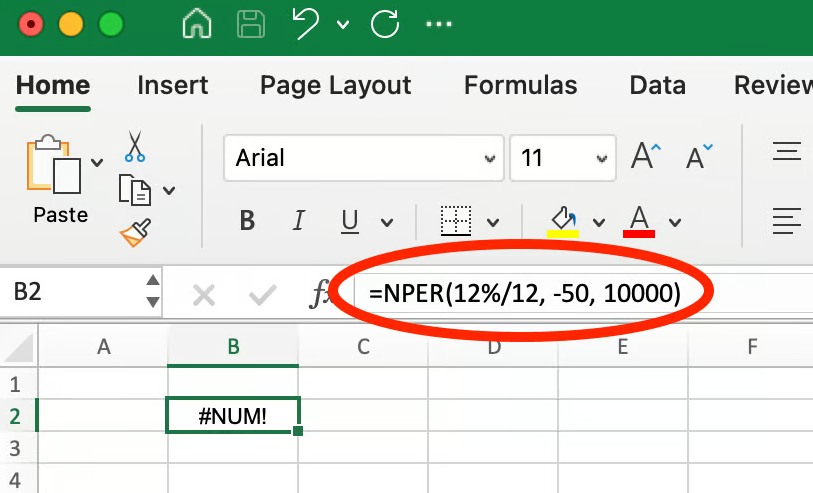
Task: Toggle Bold formatting
Action: click(x=247, y=221)
